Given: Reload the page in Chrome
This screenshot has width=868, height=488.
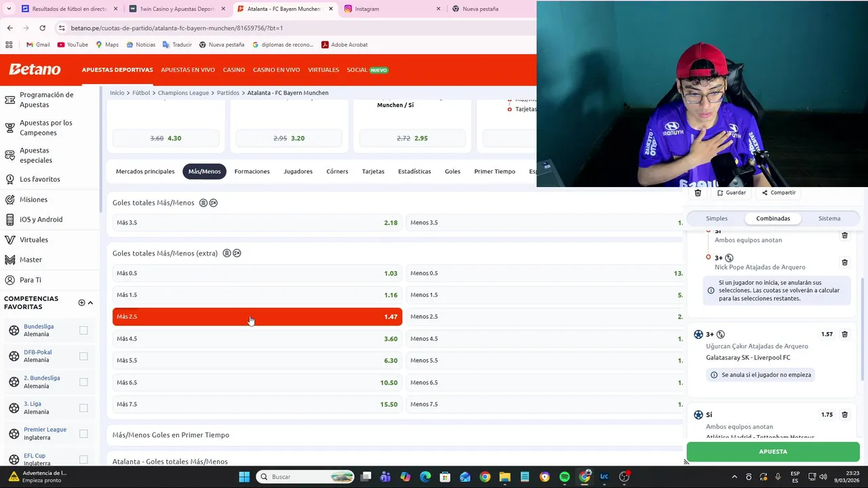Looking at the screenshot, I should tap(42, 28).
